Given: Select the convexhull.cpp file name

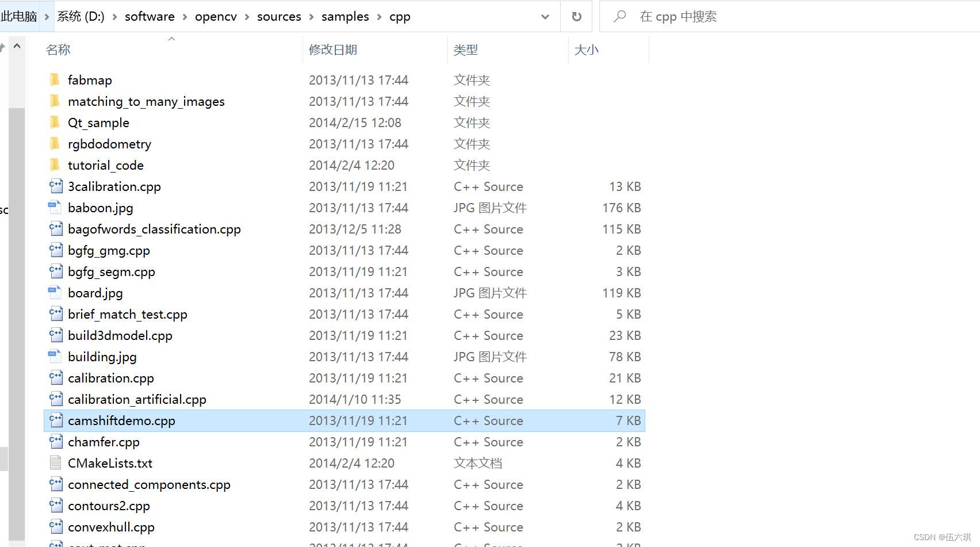Looking at the screenshot, I should click(x=111, y=527).
